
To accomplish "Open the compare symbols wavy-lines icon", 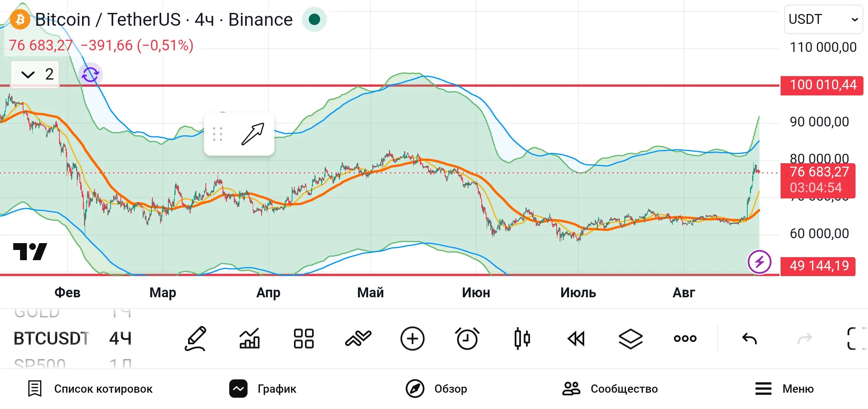I will 358,338.
